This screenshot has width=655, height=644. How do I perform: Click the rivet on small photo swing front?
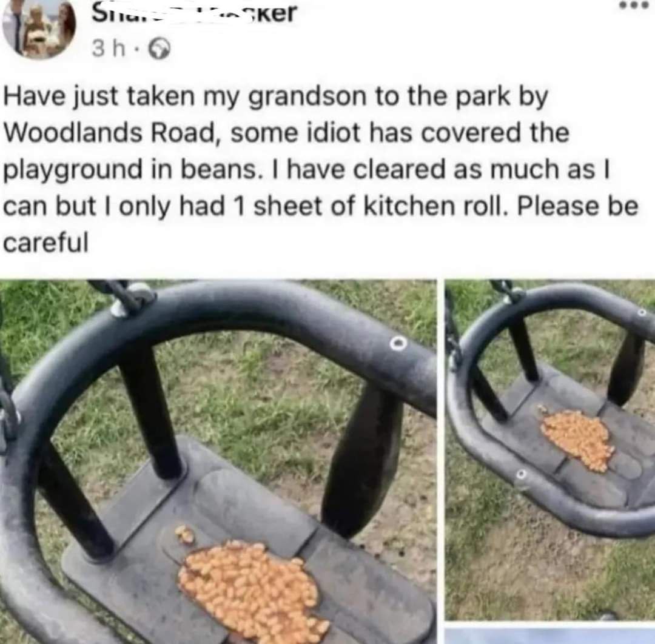(x=520, y=475)
